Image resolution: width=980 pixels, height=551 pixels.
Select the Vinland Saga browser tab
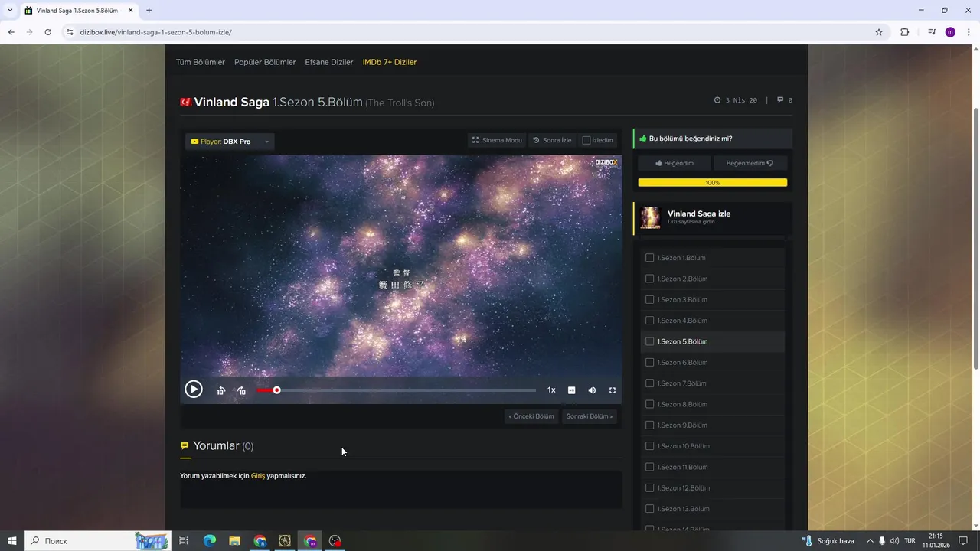(x=78, y=11)
